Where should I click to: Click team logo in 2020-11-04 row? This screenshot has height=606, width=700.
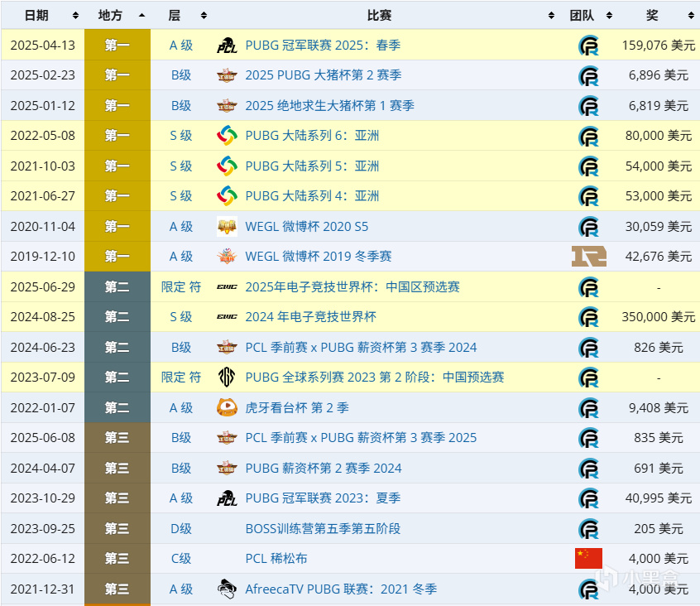pyautogui.click(x=589, y=226)
